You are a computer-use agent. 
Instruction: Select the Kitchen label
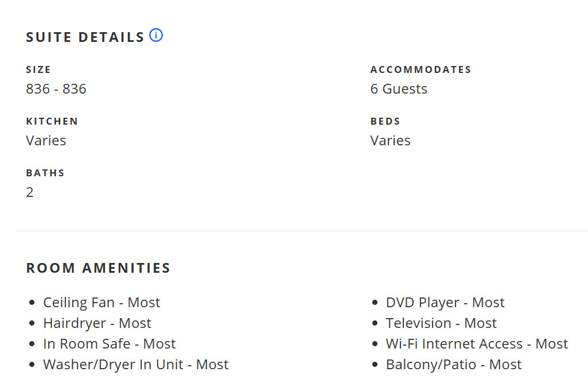pos(52,121)
